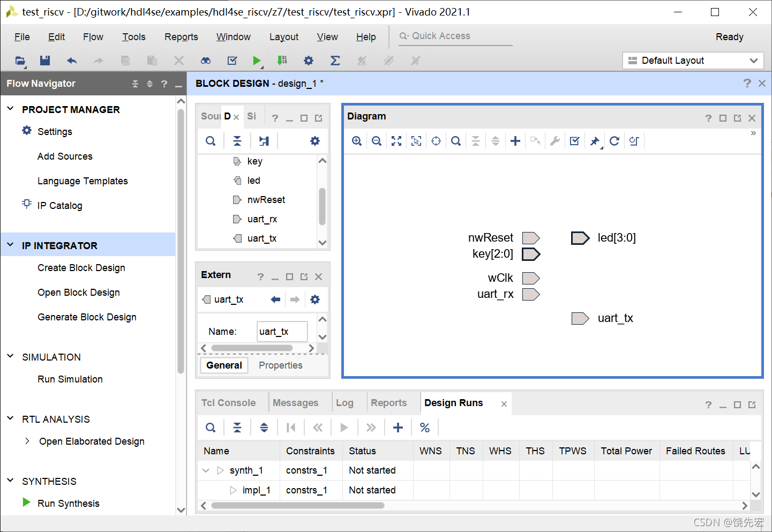Click the Undo arrow icon
This screenshot has height=532, width=772.
pyautogui.click(x=72, y=61)
